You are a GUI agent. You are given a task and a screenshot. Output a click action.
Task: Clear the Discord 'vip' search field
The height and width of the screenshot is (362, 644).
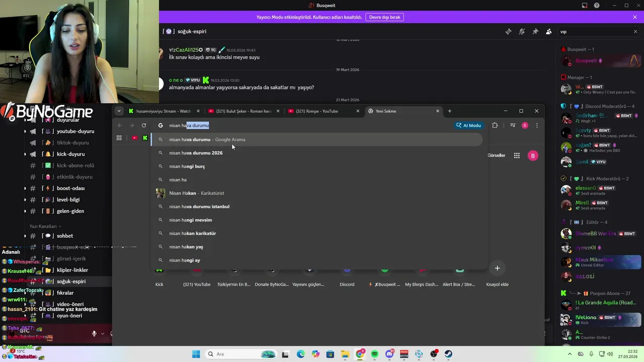click(635, 32)
